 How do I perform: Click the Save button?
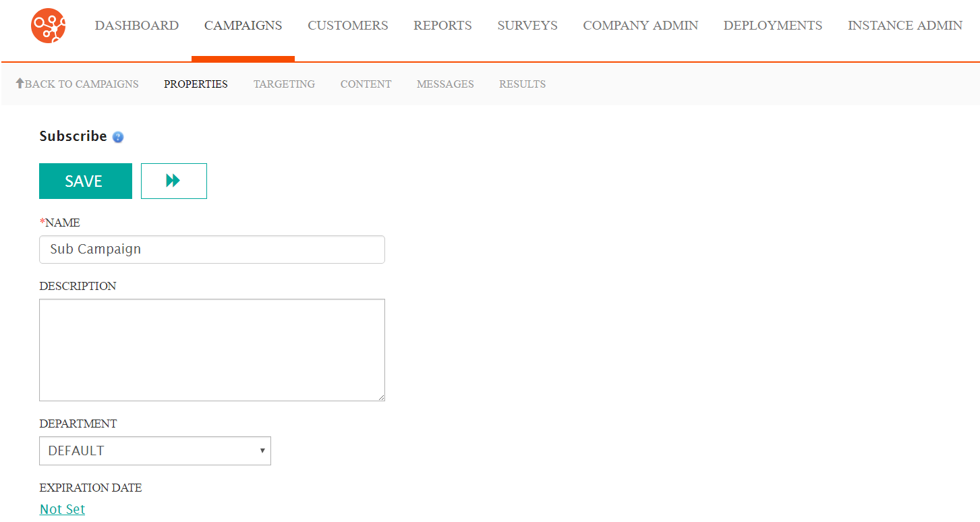coord(86,181)
